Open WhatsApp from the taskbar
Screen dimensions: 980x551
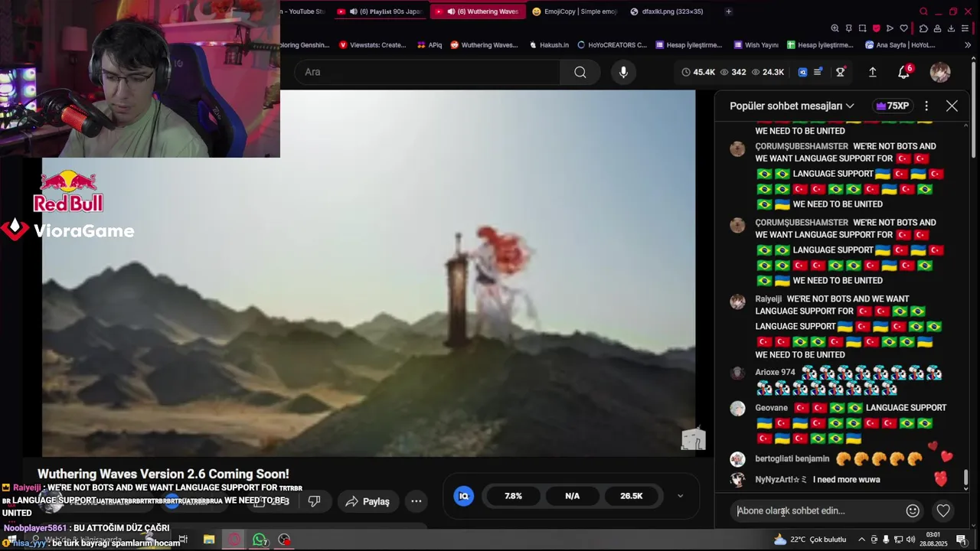pyautogui.click(x=260, y=540)
